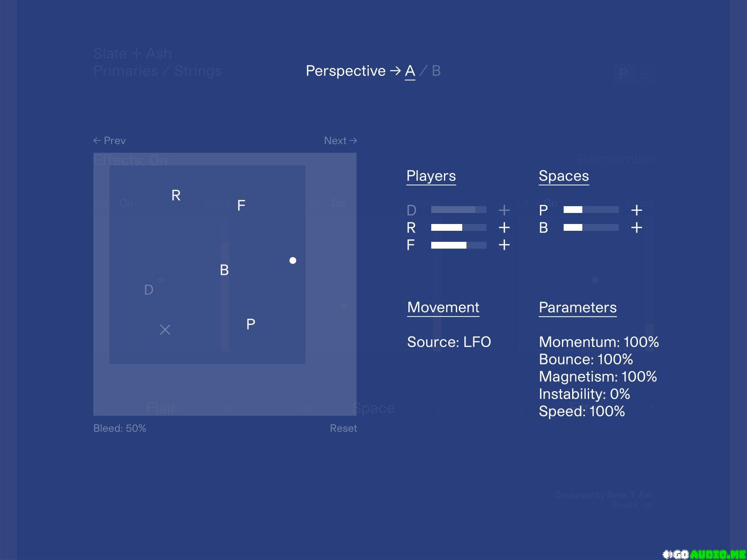The width and height of the screenshot is (747, 560).
Task: Click the Reset link below the pad
Action: click(x=343, y=428)
